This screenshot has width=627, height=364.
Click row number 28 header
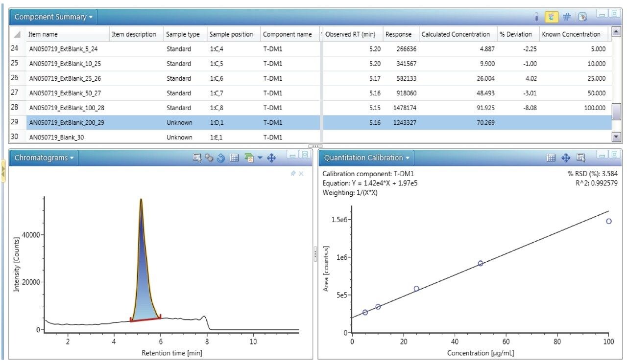[x=18, y=108]
